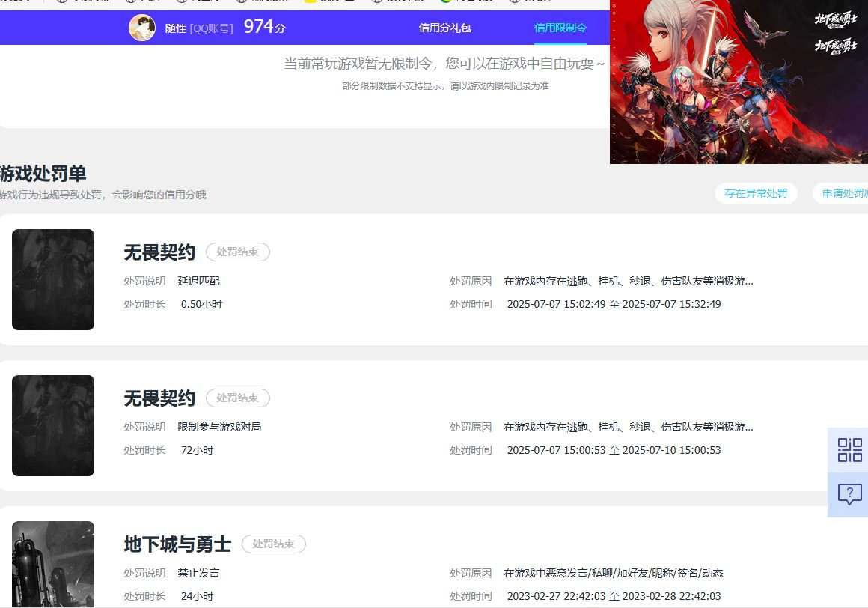This screenshot has height=608, width=868.
Task: Click the 当前常玩游戏暂无限制令 notice text
Action: coord(444,64)
